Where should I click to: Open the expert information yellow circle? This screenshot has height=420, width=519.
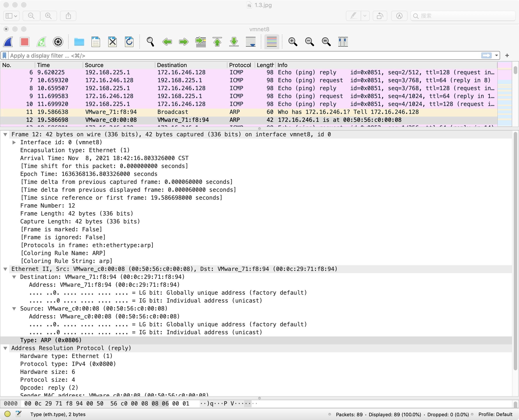(x=7, y=414)
